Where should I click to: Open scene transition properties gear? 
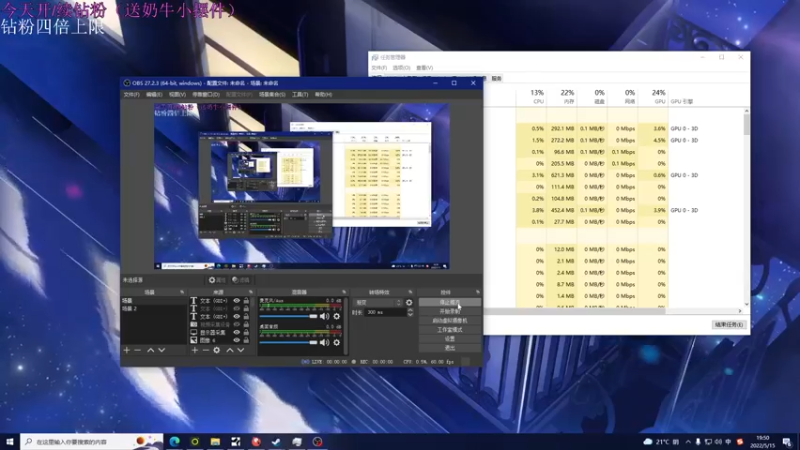tap(409, 303)
